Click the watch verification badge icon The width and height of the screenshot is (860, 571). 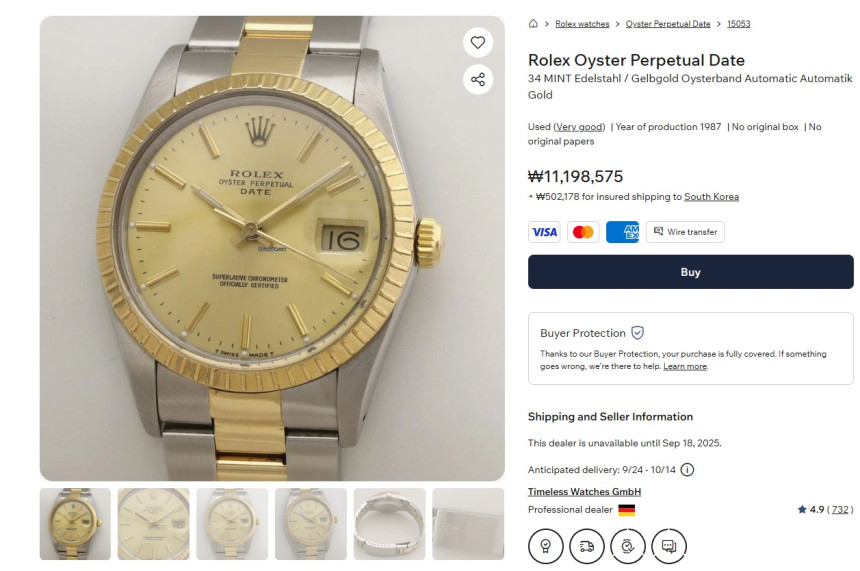click(x=627, y=546)
